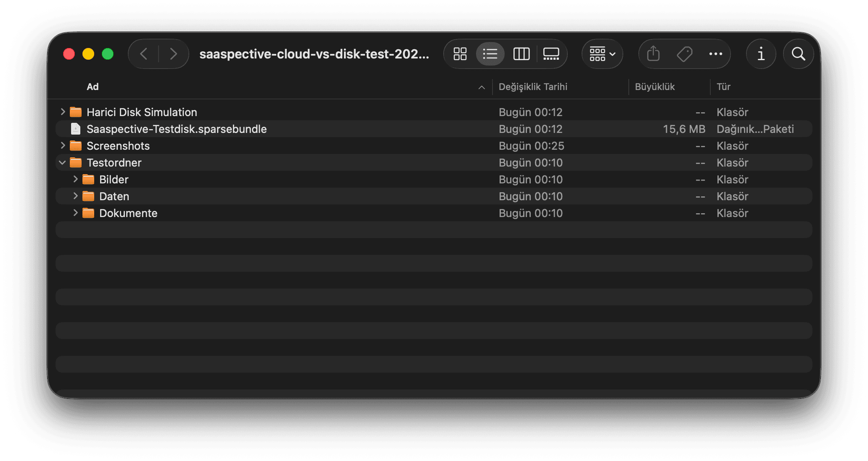
Task: Select the Screenshots folder icon
Action: point(76,146)
